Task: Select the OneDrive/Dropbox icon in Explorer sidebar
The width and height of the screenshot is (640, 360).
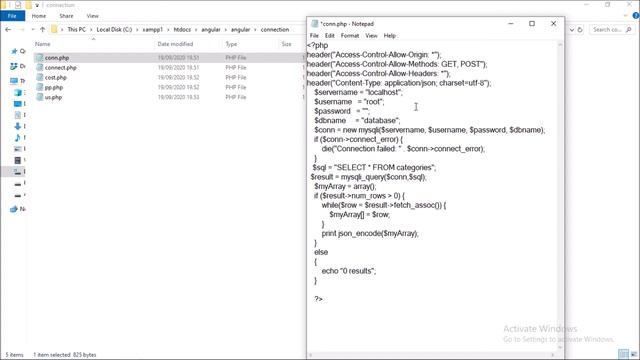Action: pyautogui.click(x=14, y=66)
